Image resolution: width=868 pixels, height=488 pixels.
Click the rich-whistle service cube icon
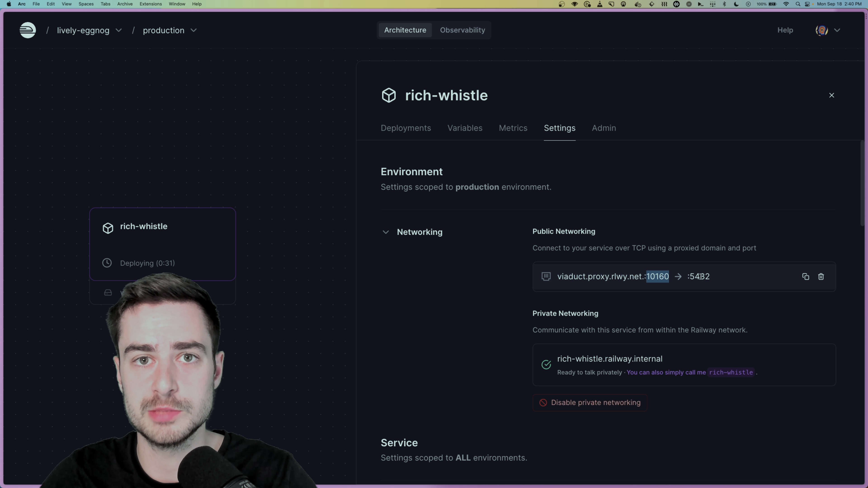[x=108, y=228]
